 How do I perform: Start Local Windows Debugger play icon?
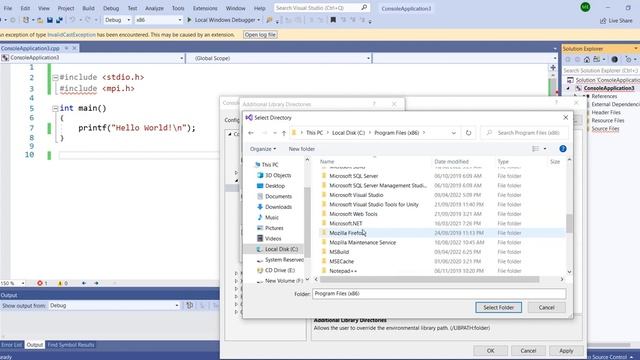[189, 20]
